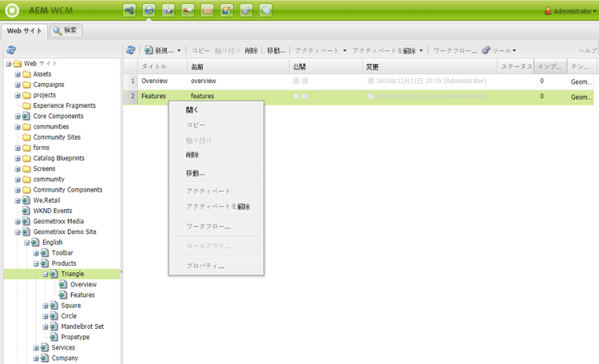Switch to the 検索 tab
Screen dimensions: 599x364
[65, 30]
